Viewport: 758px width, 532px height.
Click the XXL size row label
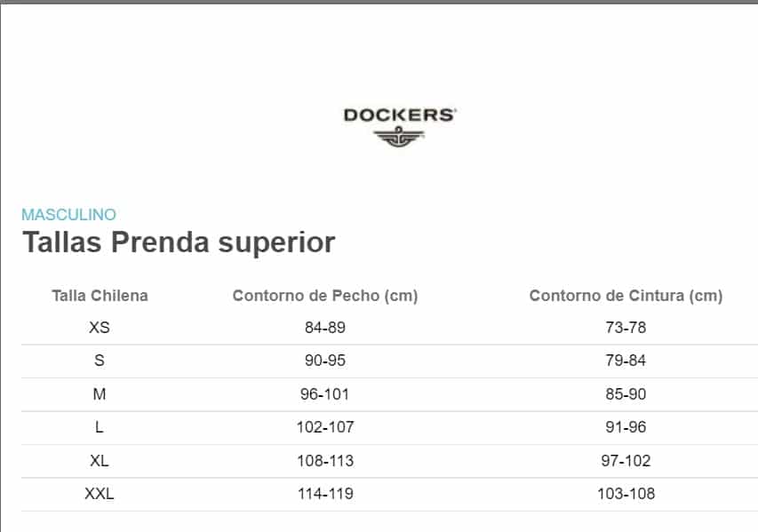pos(100,494)
